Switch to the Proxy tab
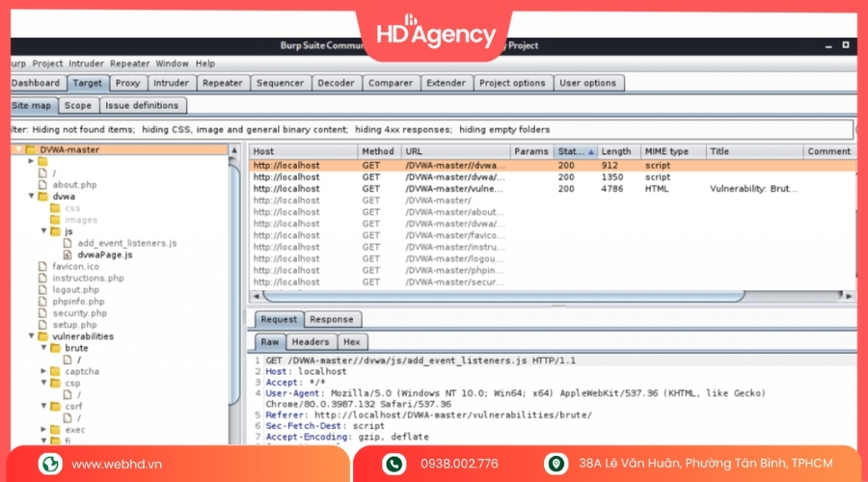This screenshot has width=868, height=482. pos(127,83)
